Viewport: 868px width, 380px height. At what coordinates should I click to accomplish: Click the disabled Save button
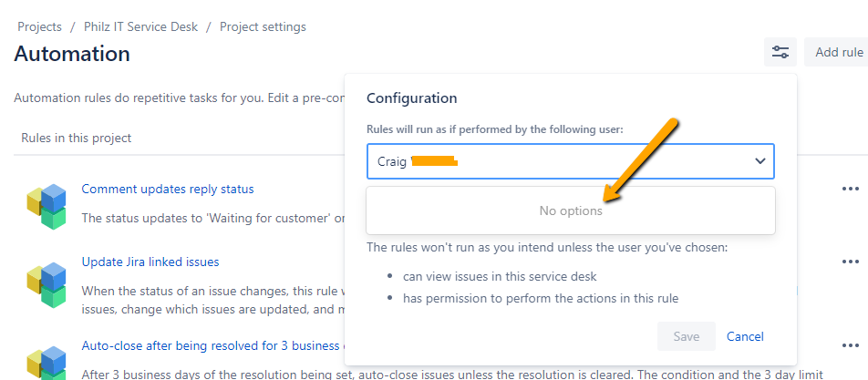pos(687,336)
